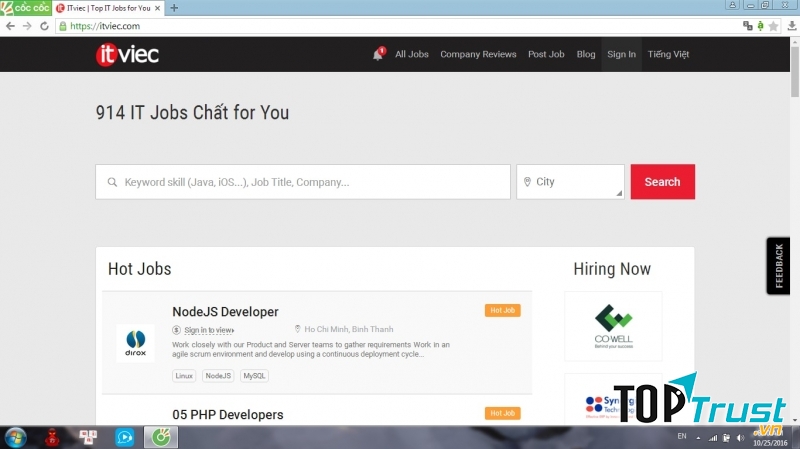The height and width of the screenshot is (449, 800).
Task: Open the City dropdown
Action: [570, 182]
